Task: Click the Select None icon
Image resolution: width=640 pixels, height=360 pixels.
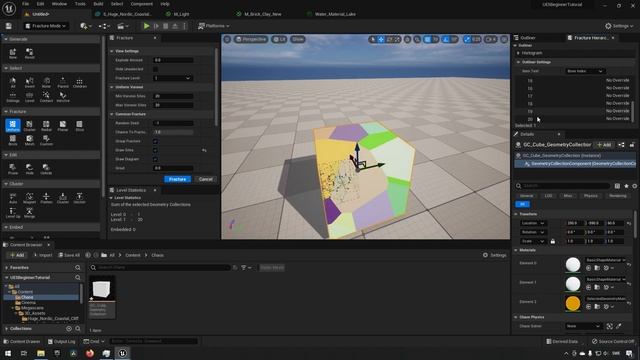Action: (46, 82)
